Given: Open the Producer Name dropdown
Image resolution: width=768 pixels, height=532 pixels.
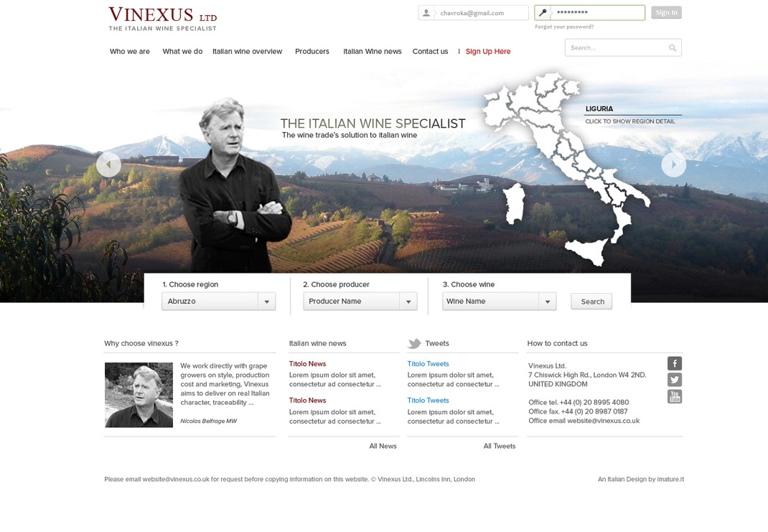Looking at the screenshot, I should (x=360, y=302).
